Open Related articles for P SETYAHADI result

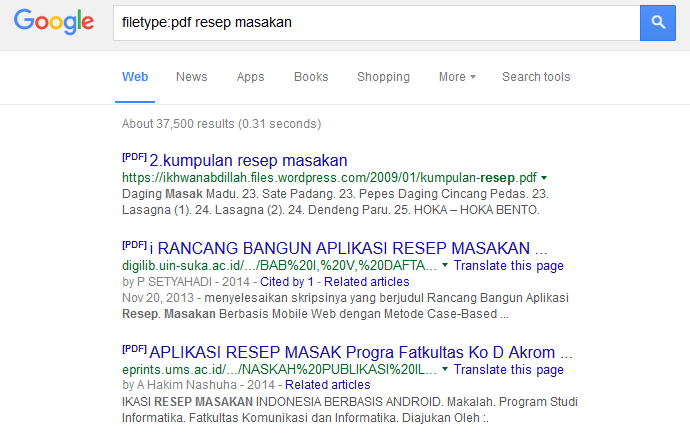367,282
